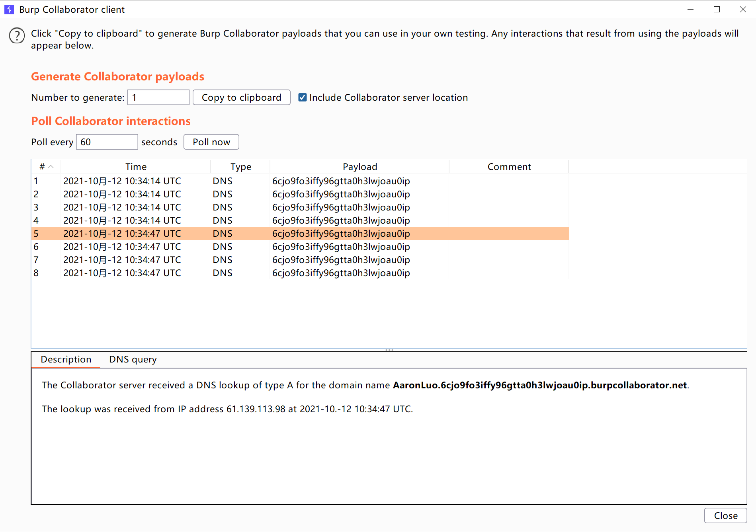Select interaction row number 7
This screenshot has height=532, width=756.
[x=300, y=260]
